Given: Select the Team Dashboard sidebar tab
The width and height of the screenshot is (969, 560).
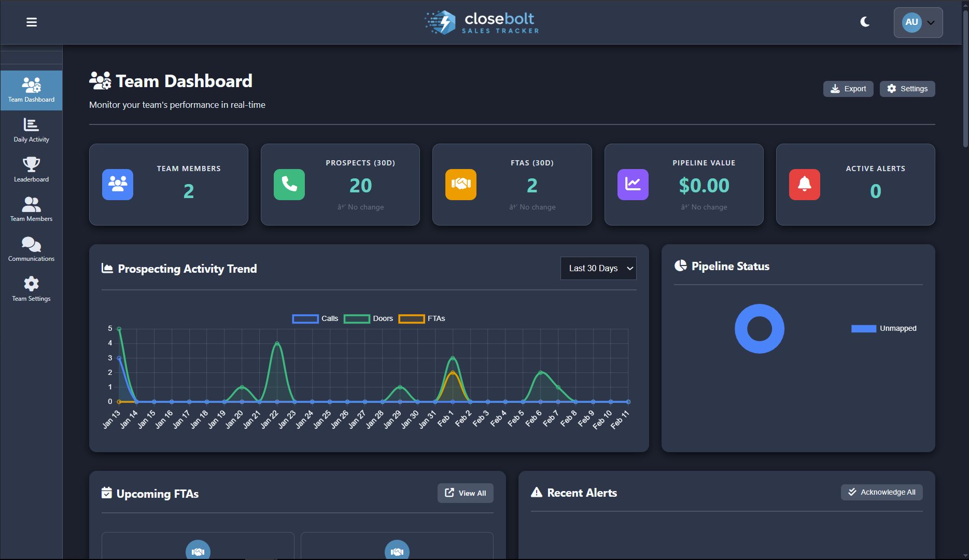Looking at the screenshot, I should point(31,90).
